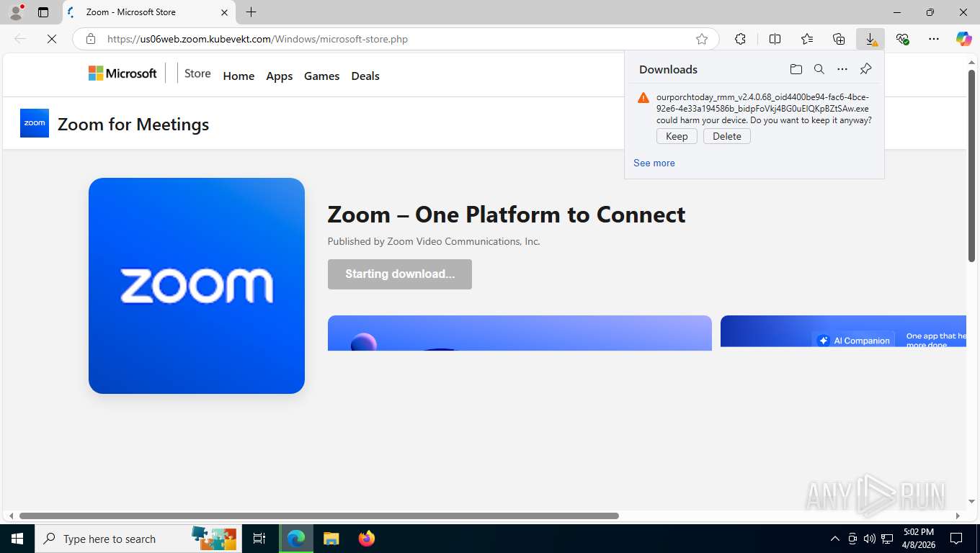Viewport: 980px width, 553px height.
Task: Open the AI Companion screenshot preview
Action: [x=843, y=331]
